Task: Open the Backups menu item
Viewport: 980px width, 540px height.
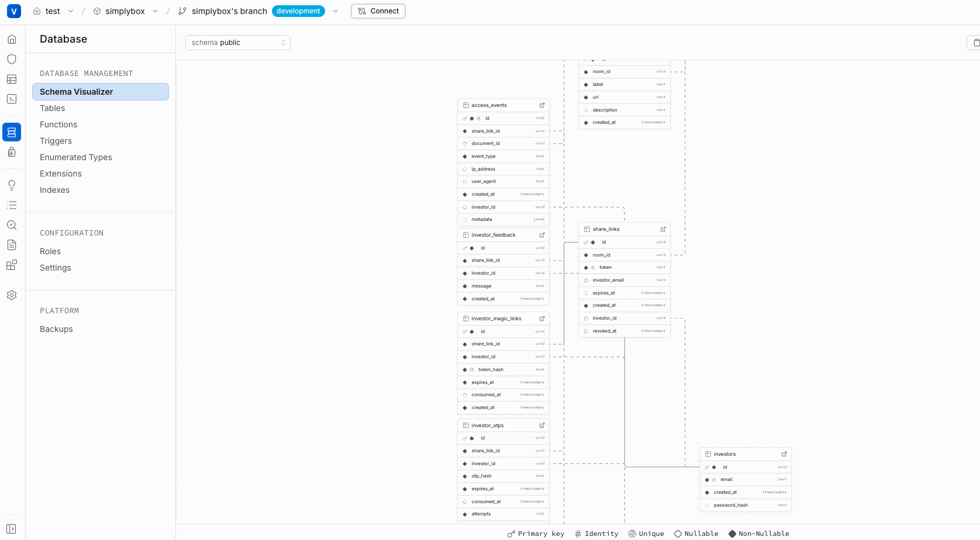Action: pos(57,329)
